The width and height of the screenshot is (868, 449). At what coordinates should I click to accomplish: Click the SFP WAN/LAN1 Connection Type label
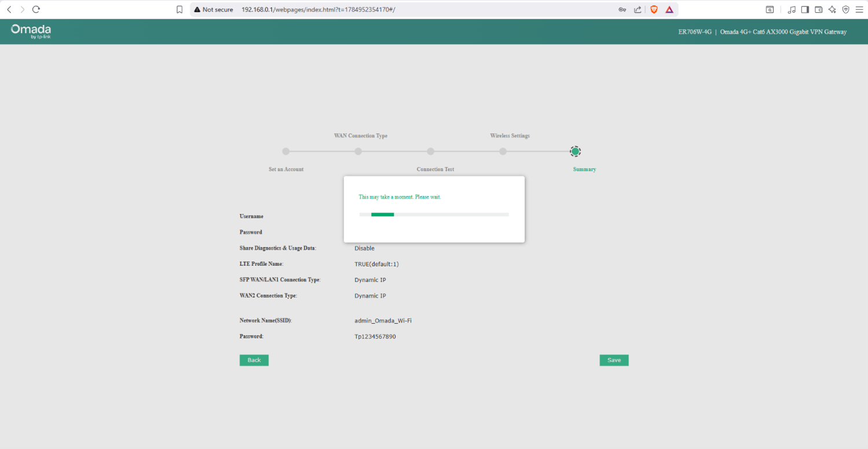[x=280, y=280]
